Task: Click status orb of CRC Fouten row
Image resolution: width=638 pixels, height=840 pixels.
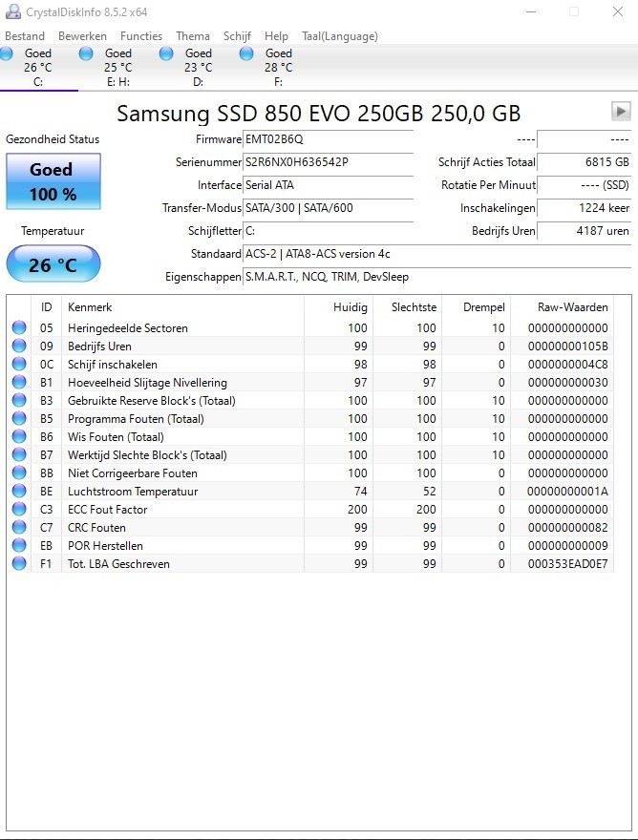Action: (19, 527)
